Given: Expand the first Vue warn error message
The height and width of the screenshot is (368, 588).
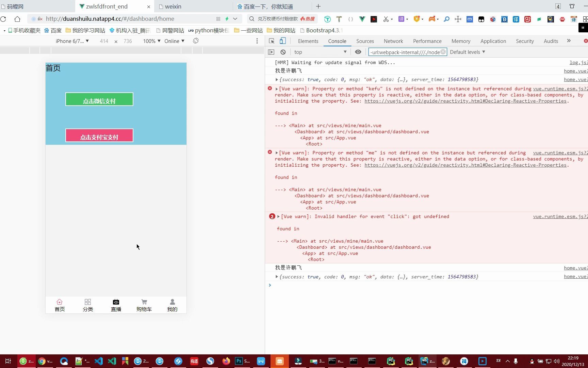Looking at the screenshot, I should [x=277, y=88].
